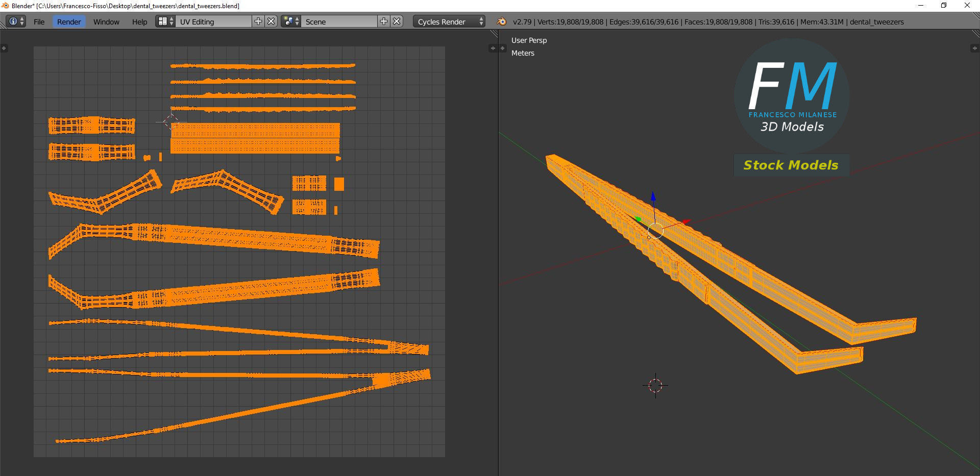Click the 3D cursor in the viewport

click(655, 385)
